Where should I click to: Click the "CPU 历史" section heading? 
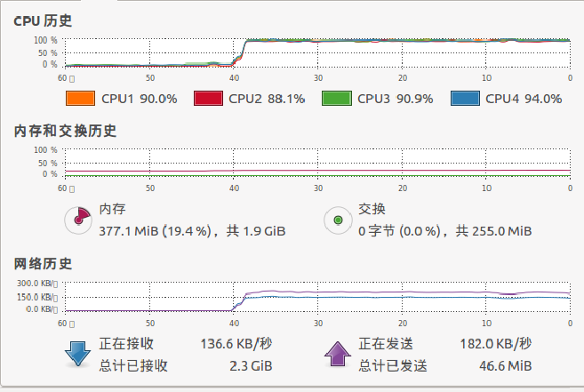point(43,20)
